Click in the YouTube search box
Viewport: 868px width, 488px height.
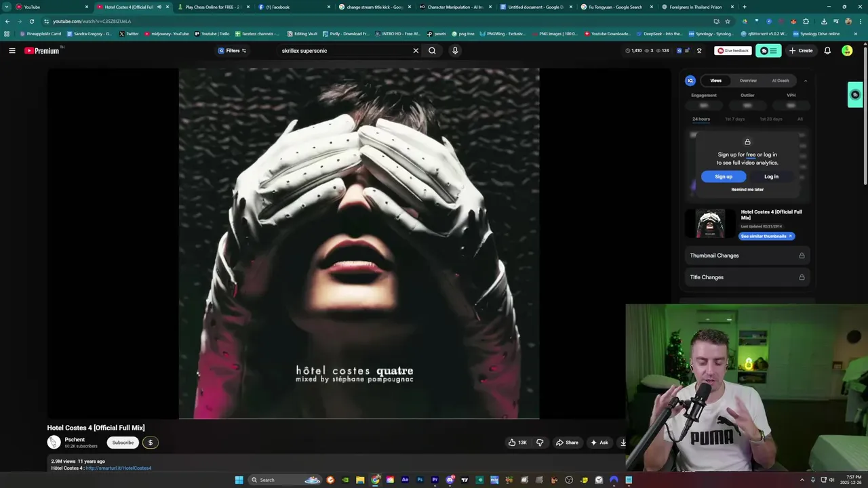point(344,51)
